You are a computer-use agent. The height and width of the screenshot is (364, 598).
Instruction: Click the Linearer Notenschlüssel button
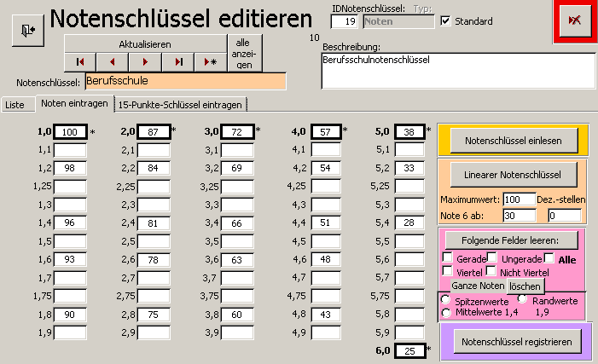coord(514,176)
